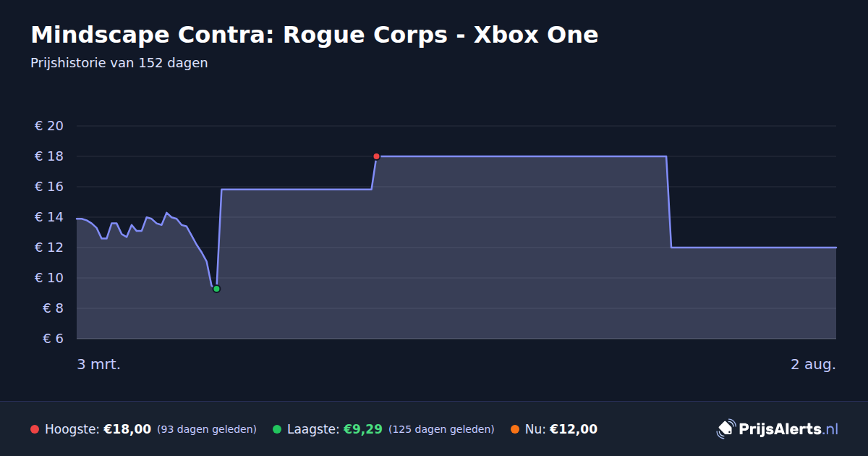Click the 3 mrt. start date label

(99, 364)
